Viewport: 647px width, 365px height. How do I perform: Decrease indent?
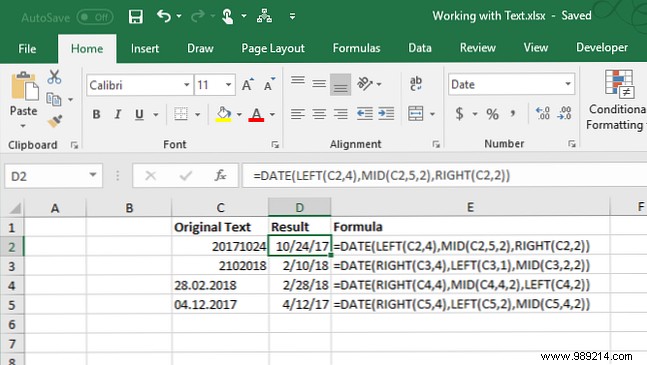pos(365,114)
